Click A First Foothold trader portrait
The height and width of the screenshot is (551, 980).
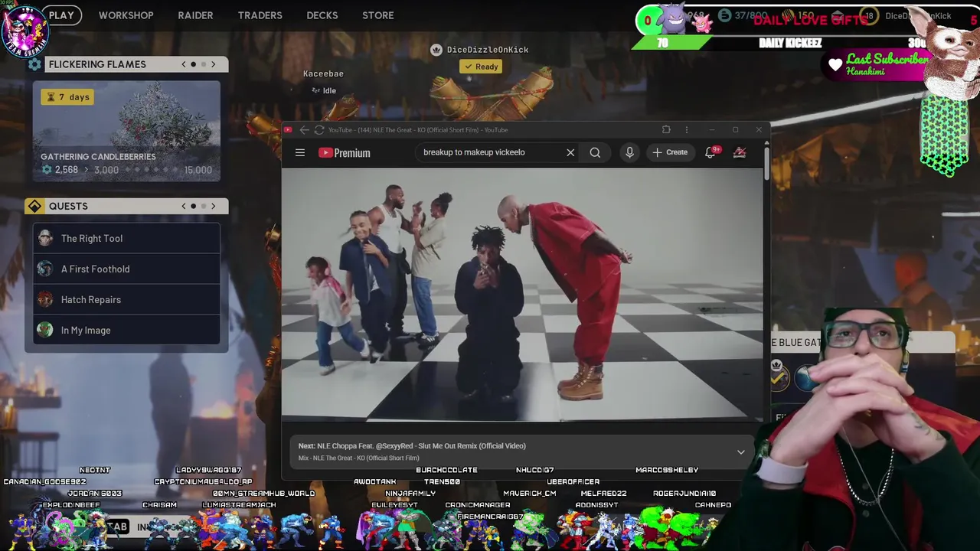tap(45, 269)
